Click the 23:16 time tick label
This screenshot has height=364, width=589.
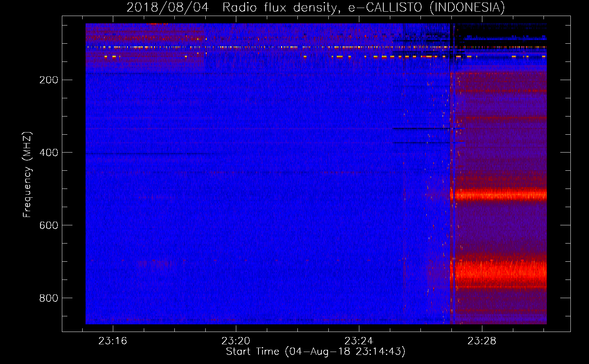(x=113, y=341)
